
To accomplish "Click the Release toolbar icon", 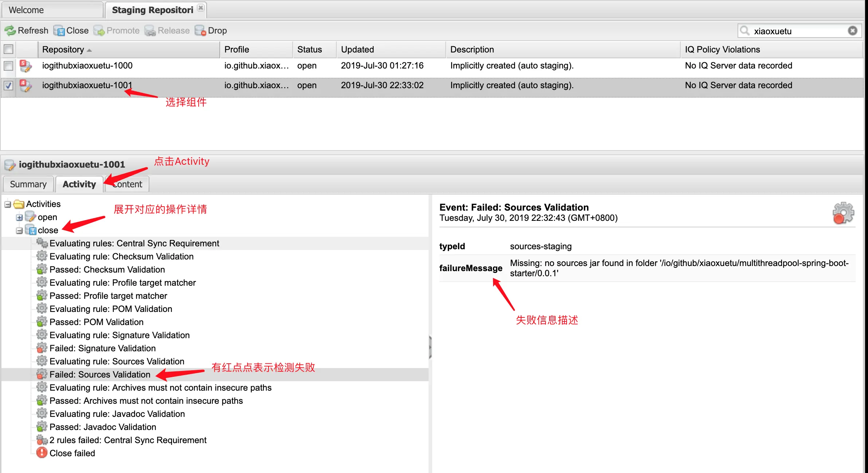I will 150,31.
